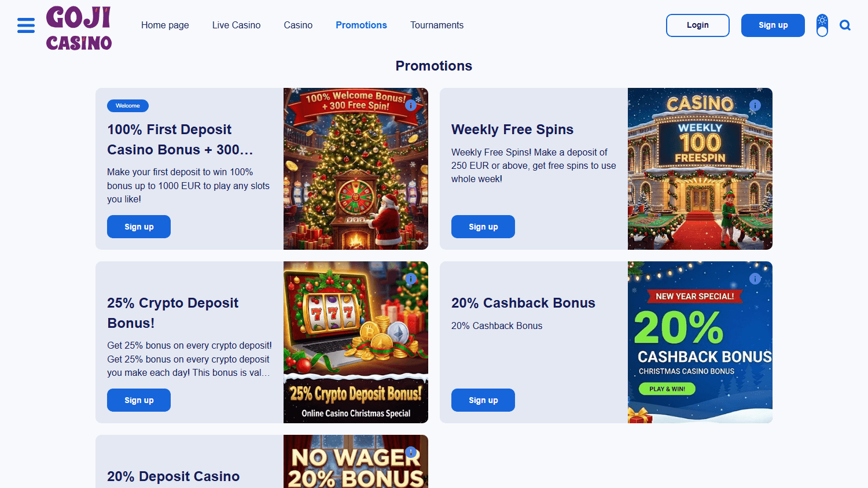Go to the Home page menu item
The image size is (868, 488).
click(x=165, y=25)
